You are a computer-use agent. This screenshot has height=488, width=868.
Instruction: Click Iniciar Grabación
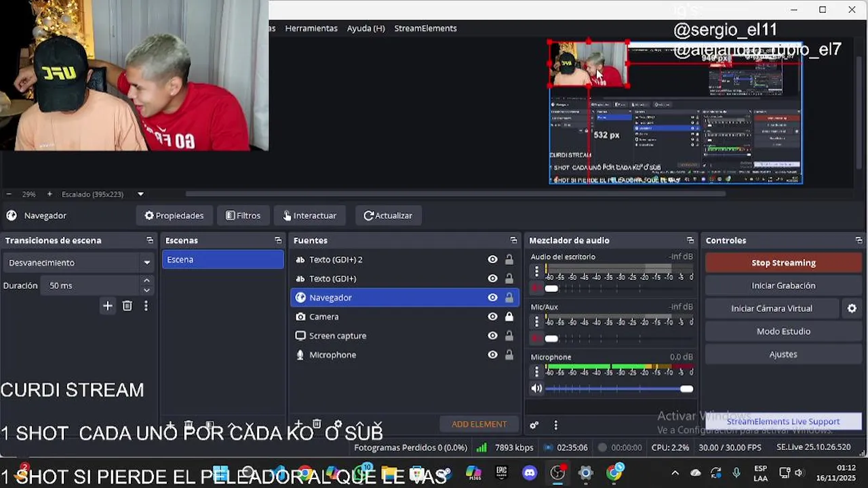coord(783,285)
